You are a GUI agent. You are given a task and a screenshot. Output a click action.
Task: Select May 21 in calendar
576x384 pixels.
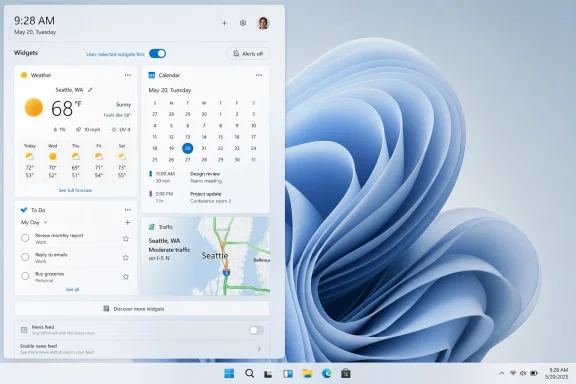[204, 148]
